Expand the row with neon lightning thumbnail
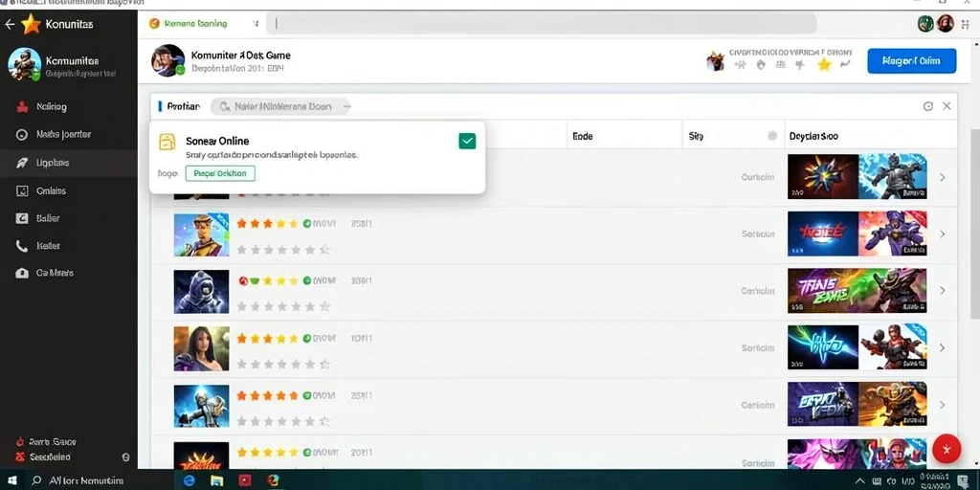The image size is (980, 490). click(943, 347)
